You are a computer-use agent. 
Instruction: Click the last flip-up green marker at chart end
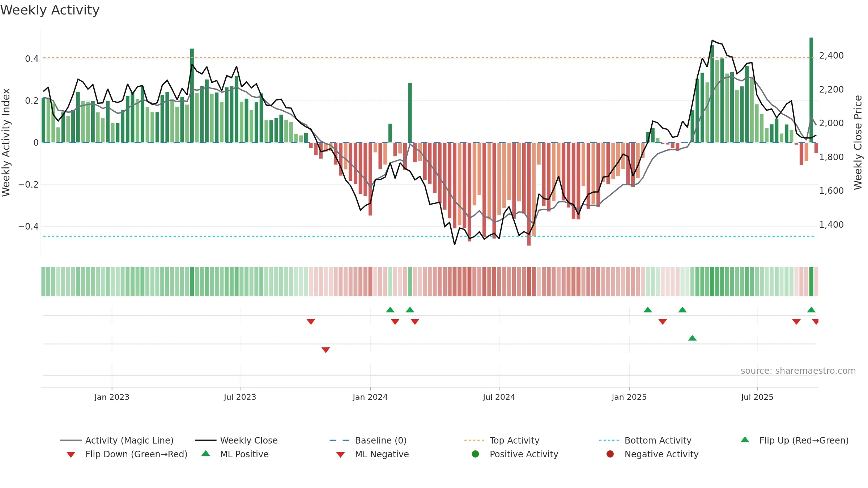click(811, 310)
